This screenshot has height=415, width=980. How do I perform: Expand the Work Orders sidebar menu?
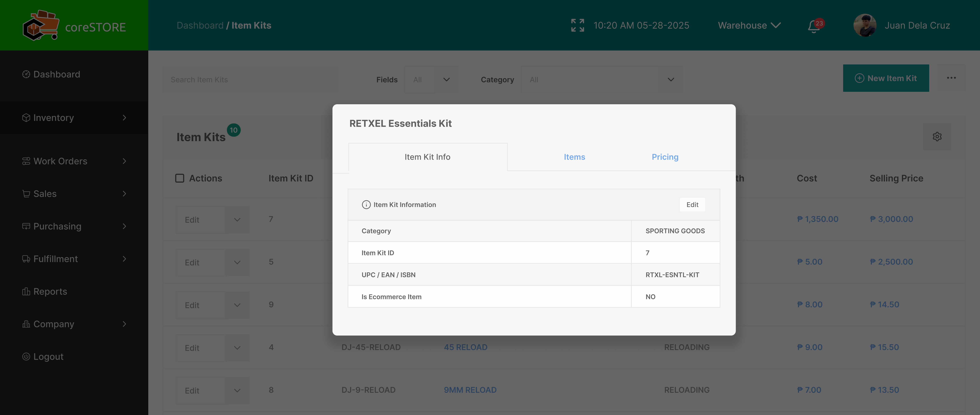point(124,161)
